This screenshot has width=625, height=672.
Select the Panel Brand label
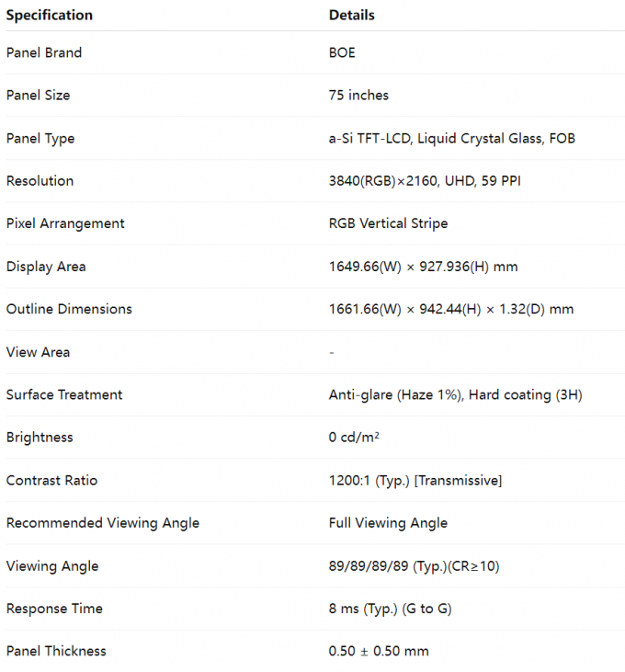[44, 52]
